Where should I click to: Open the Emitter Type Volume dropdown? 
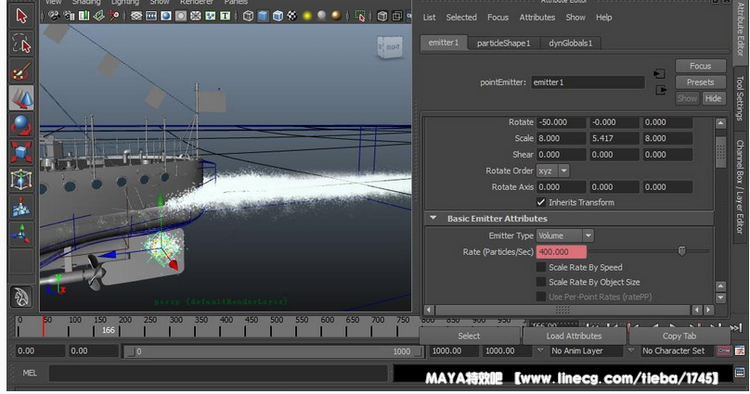point(564,236)
